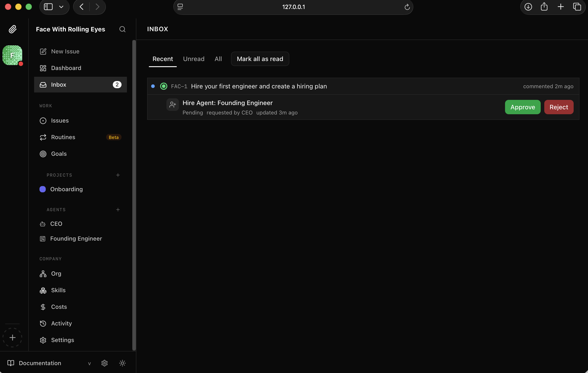Image resolution: width=588 pixels, height=373 pixels.
Task: Switch to the Unread tab
Action: (194, 59)
